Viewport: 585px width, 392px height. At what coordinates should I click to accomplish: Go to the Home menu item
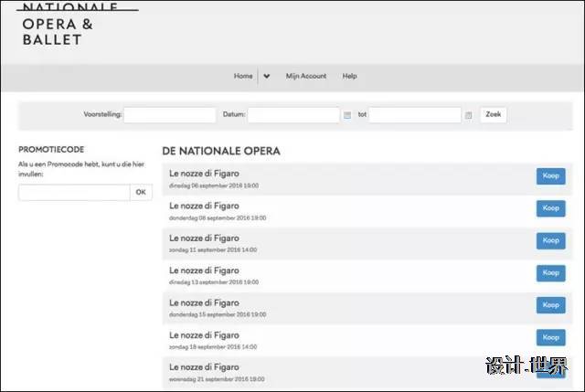[243, 76]
